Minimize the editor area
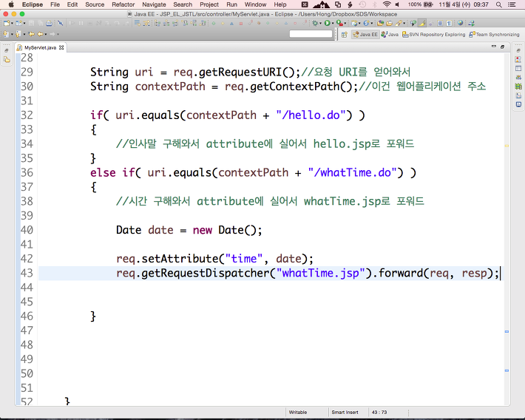The width and height of the screenshot is (525, 420). pyautogui.click(x=493, y=47)
